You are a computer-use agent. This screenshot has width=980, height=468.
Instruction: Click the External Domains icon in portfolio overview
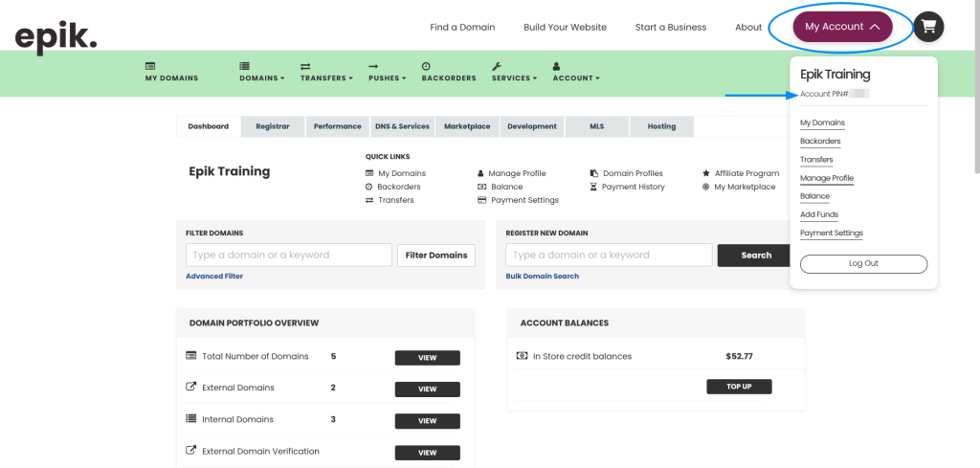tap(191, 387)
